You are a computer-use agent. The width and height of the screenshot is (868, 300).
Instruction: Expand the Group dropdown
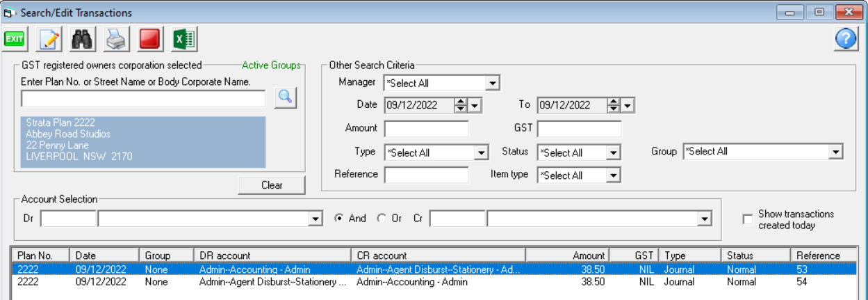[x=836, y=152]
